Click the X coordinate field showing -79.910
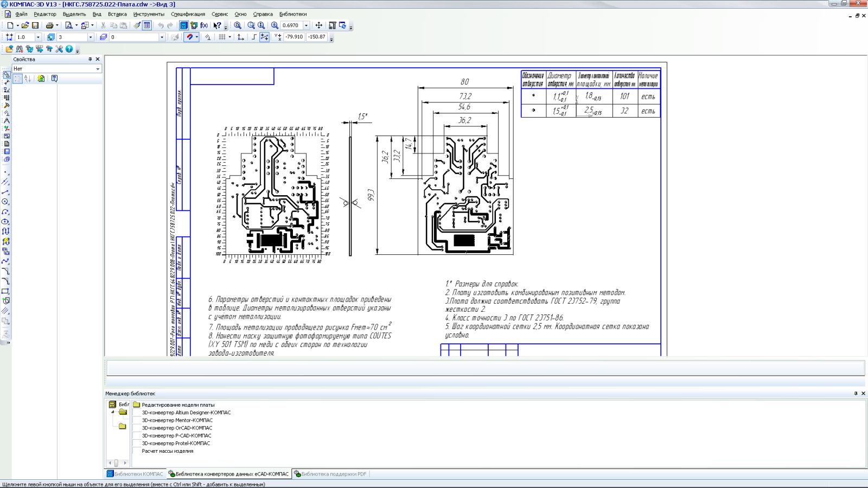Image resolution: width=868 pixels, height=488 pixels. coord(294,37)
